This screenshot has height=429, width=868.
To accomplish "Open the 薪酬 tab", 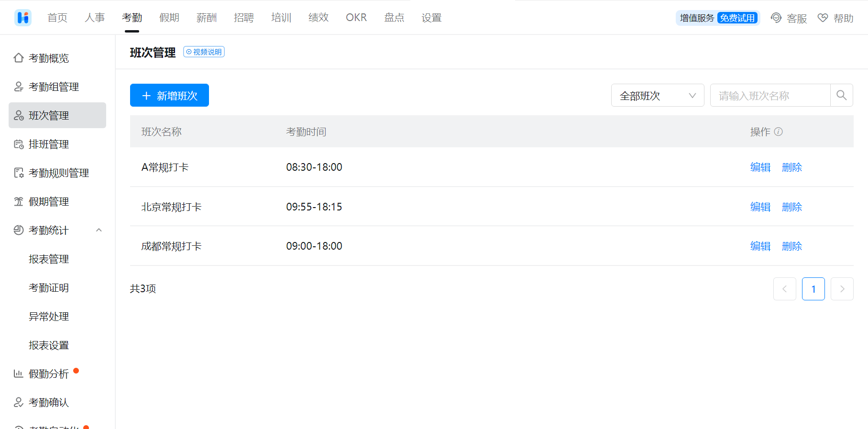I will [x=207, y=18].
